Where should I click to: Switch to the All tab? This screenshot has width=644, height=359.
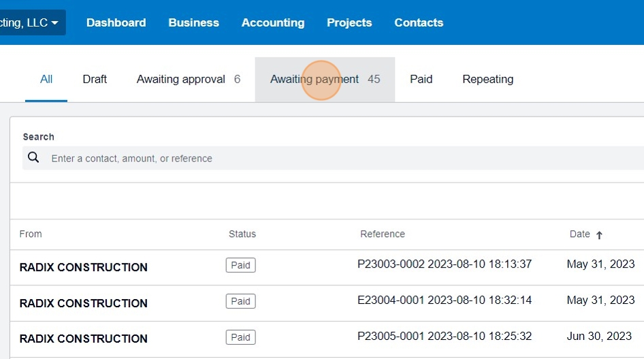[46, 79]
